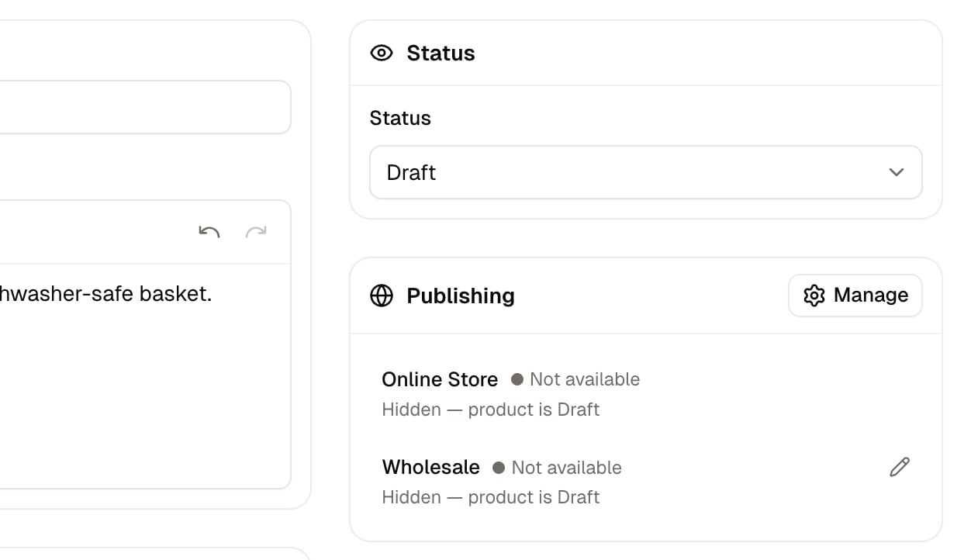Click the 'Status' field label above the dropdown
Viewport: 971px width, 560px height.
pos(400,118)
